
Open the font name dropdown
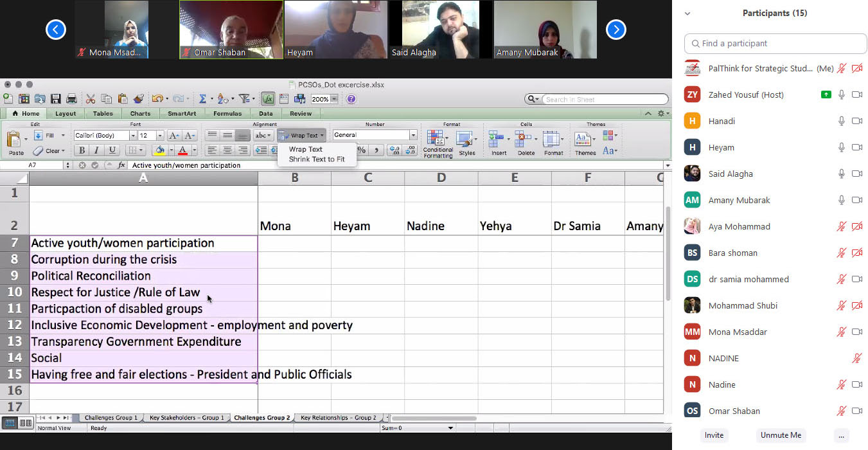click(x=133, y=136)
